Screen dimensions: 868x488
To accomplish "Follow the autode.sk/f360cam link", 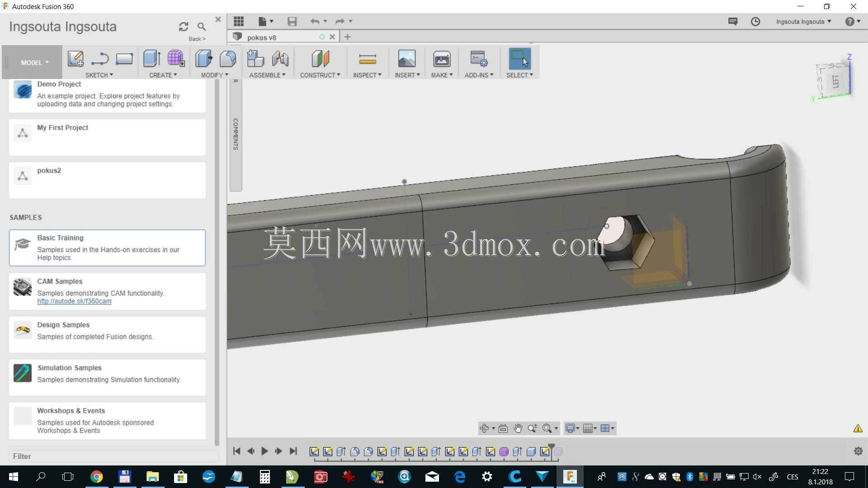I will click(74, 301).
